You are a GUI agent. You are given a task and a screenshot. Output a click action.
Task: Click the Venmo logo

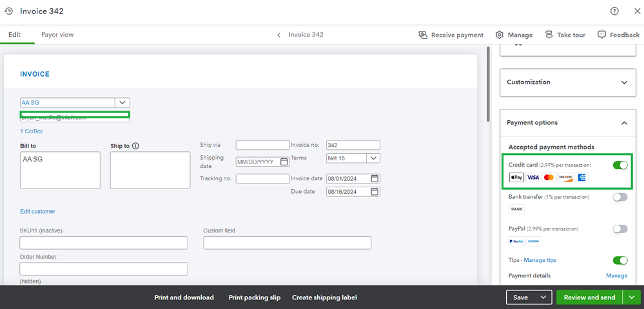point(534,241)
